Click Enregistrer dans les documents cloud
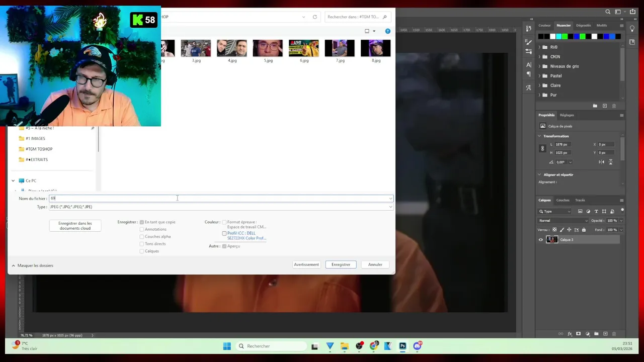 click(75, 226)
